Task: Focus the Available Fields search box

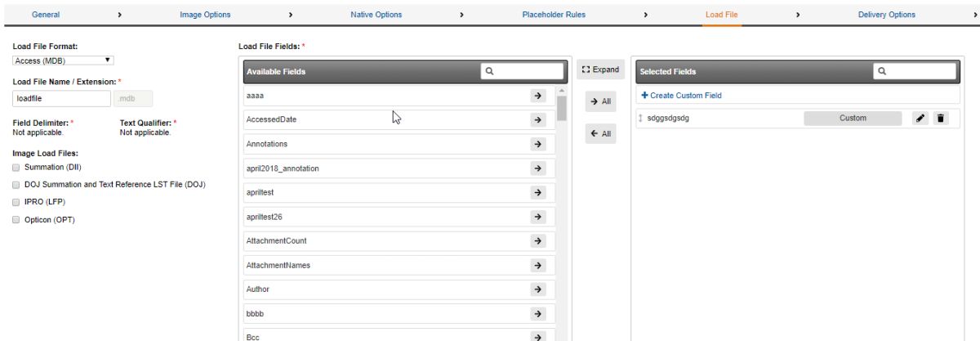Action: pos(523,71)
